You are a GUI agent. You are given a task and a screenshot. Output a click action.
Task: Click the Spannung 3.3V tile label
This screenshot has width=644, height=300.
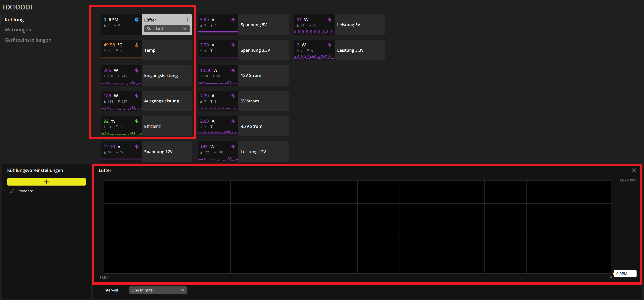255,50
